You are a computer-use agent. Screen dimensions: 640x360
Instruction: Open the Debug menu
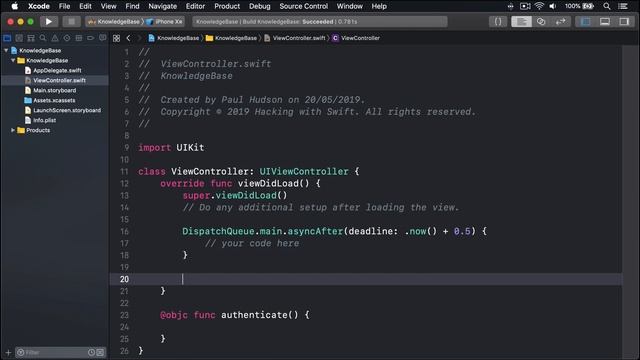pyautogui.click(x=260, y=6)
